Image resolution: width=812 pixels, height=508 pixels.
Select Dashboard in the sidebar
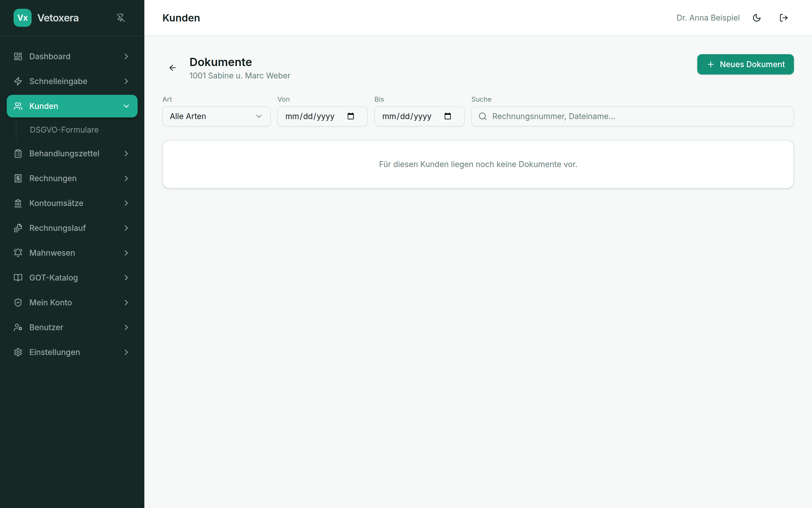72,56
